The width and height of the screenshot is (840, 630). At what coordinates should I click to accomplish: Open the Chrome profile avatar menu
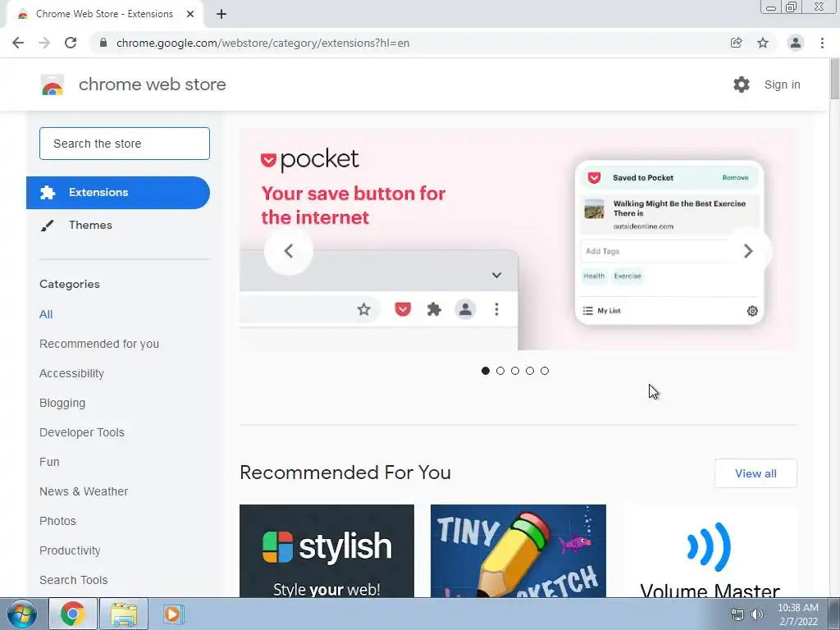pyautogui.click(x=796, y=43)
